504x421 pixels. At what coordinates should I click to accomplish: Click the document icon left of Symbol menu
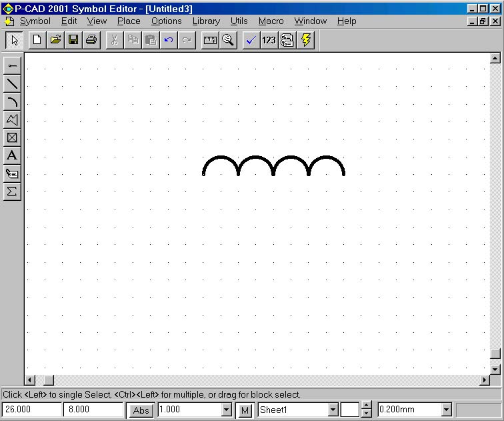click(x=9, y=21)
